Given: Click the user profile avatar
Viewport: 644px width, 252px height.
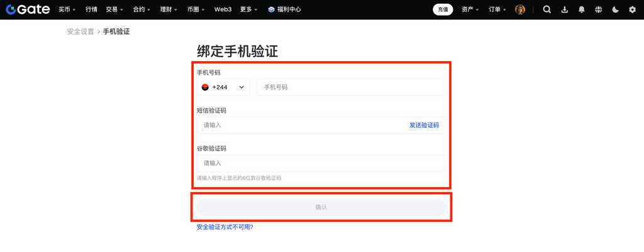Looking at the screenshot, I should (520, 9).
